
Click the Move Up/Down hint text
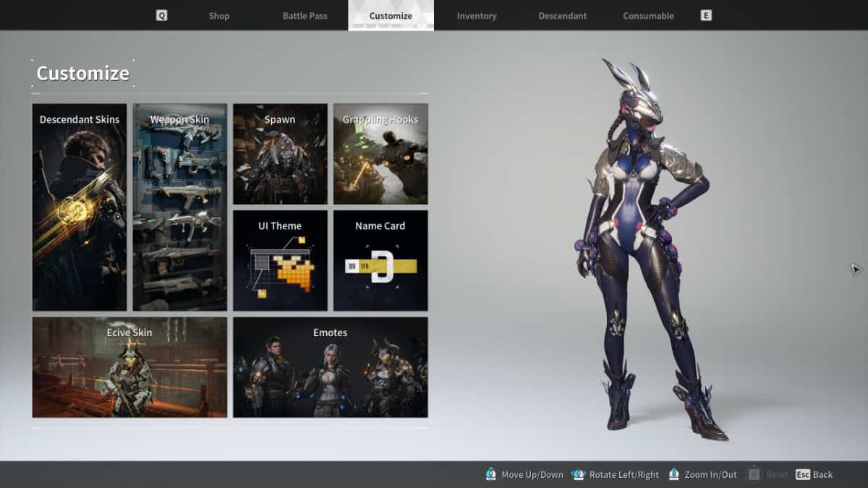click(532, 474)
